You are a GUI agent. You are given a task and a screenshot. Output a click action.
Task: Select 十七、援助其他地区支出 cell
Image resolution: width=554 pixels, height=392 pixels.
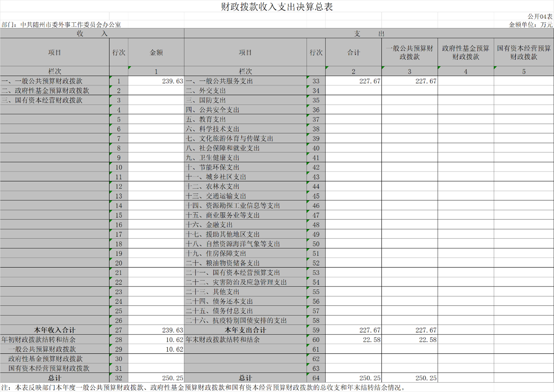[x=245, y=234]
